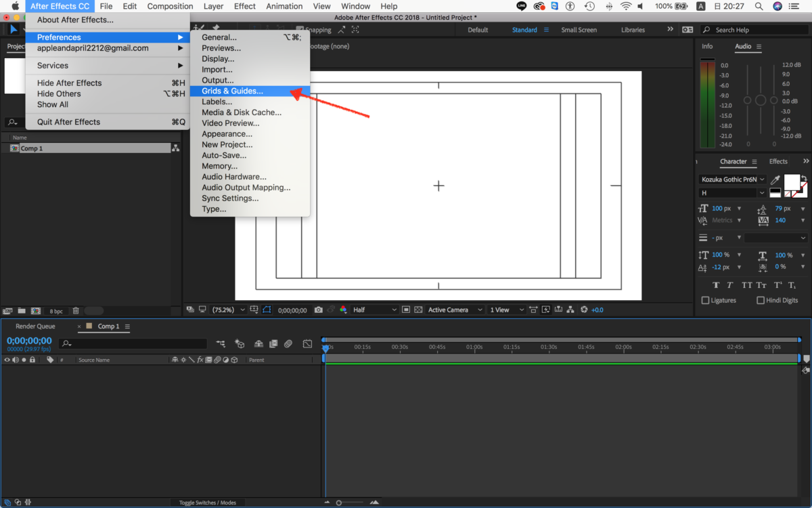Image resolution: width=812 pixels, height=508 pixels.
Task: Reset exposure in the viewer footer
Action: tap(584, 310)
